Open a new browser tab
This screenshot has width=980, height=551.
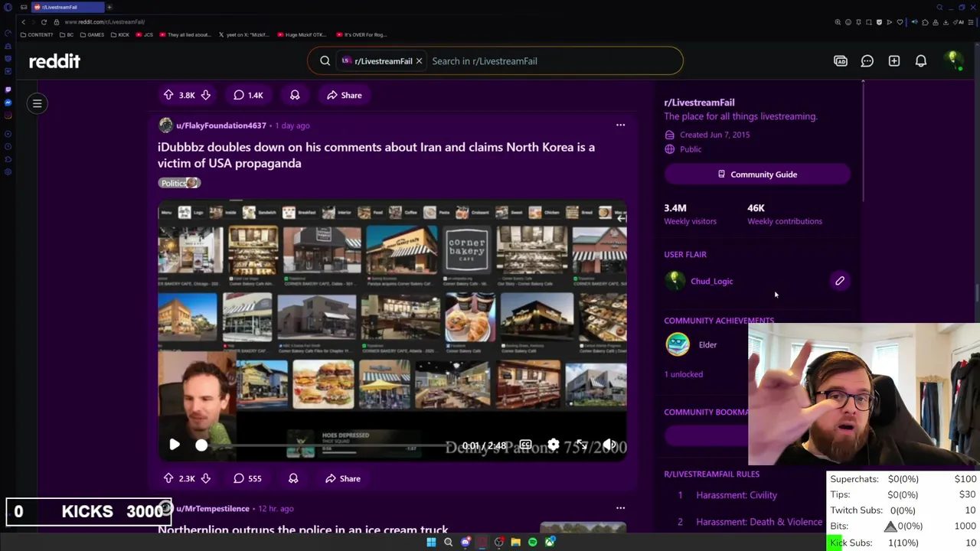109,7
